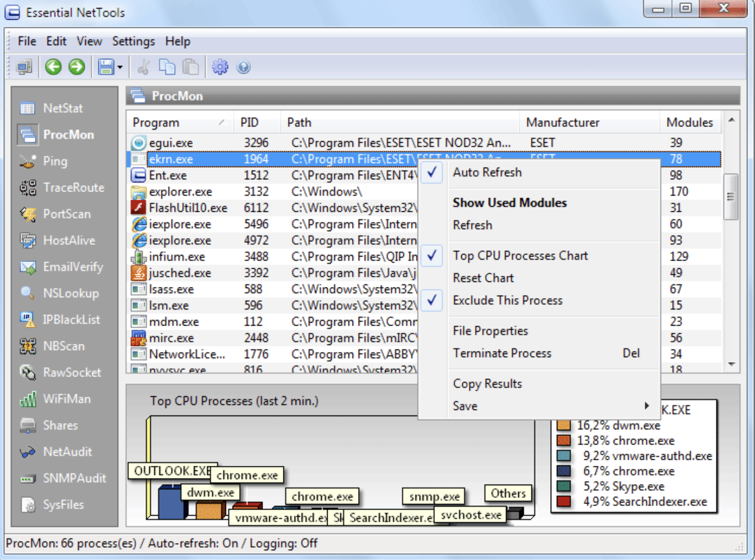
Task: Select the explorer.exe process row
Action: pyautogui.click(x=273, y=192)
